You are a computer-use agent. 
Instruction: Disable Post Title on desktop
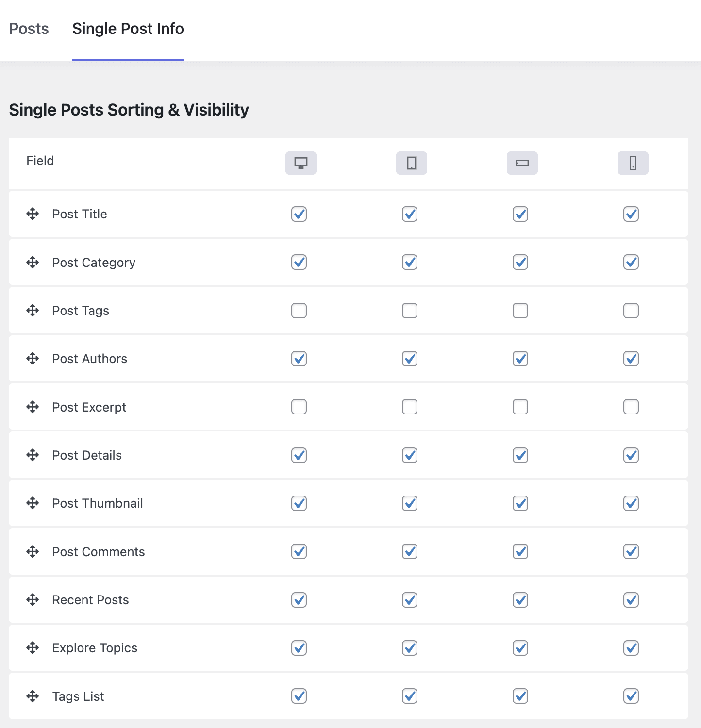299,214
